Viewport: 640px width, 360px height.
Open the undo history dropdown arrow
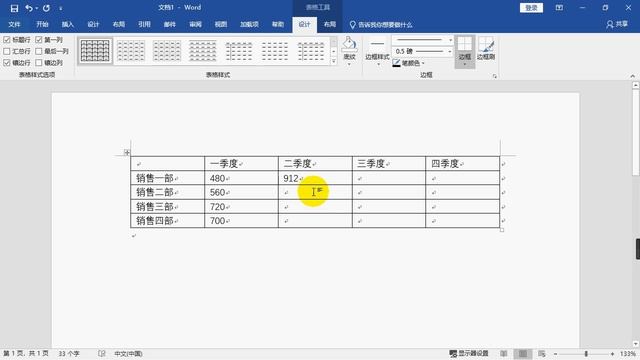(36, 8)
